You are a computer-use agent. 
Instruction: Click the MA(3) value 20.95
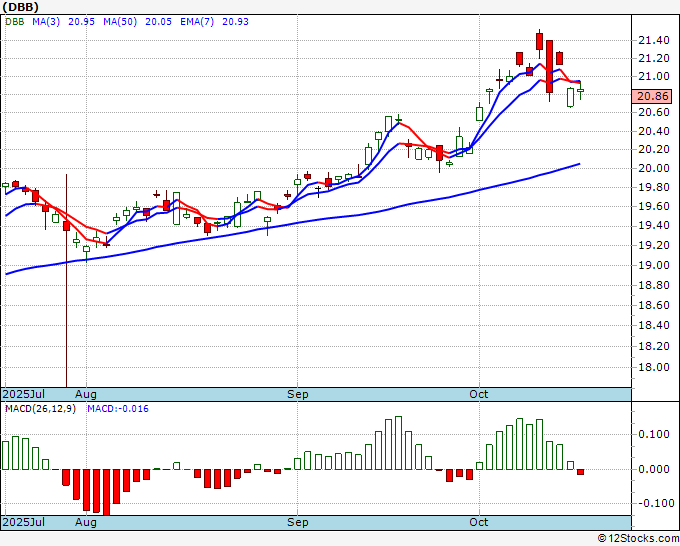click(x=82, y=22)
